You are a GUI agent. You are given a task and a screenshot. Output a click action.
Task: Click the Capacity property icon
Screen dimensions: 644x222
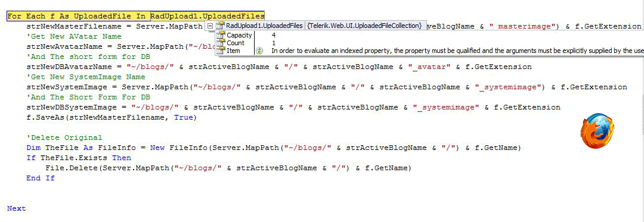click(221, 35)
